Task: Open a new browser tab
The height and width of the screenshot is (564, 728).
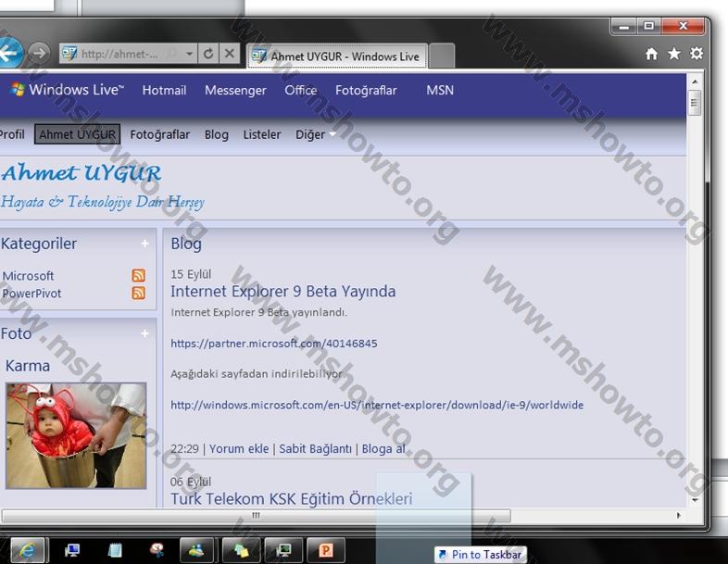Action: click(442, 56)
